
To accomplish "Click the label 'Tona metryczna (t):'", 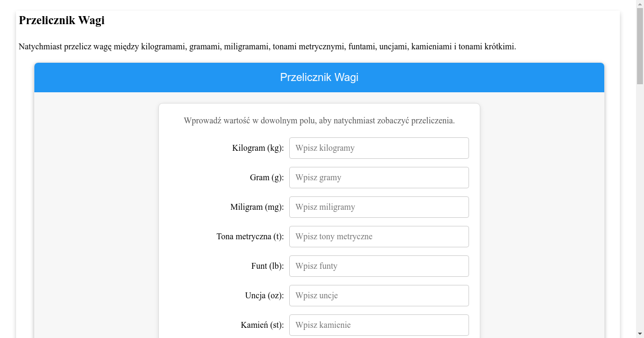I will pos(250,236).
